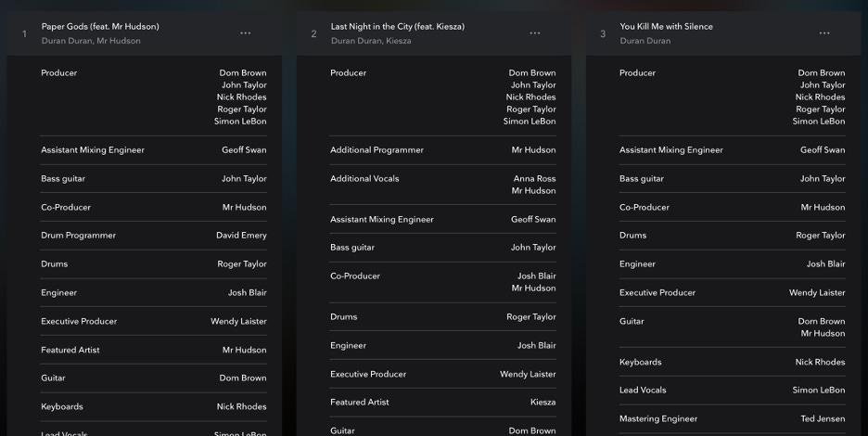The image size is (868, 436).
Task: Click John Taylor, Bass guitar in track 3
Action: tap(823, 178)
